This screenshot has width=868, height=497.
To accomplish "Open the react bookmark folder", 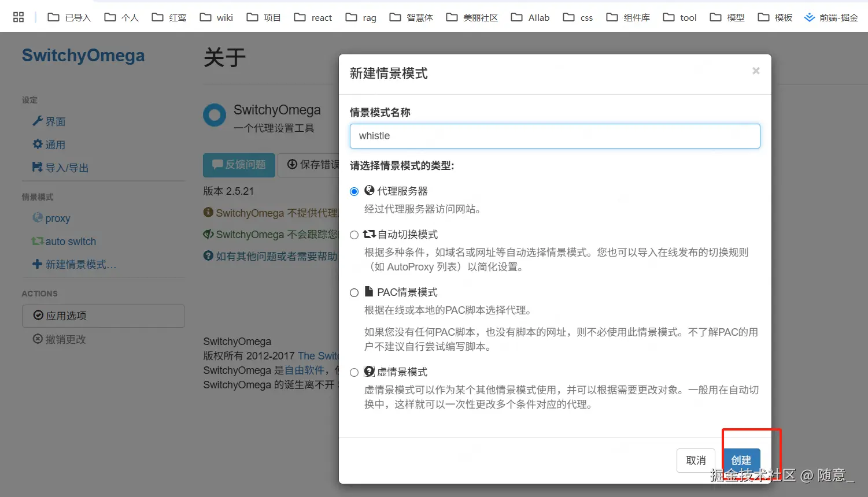I will [313, 17].
